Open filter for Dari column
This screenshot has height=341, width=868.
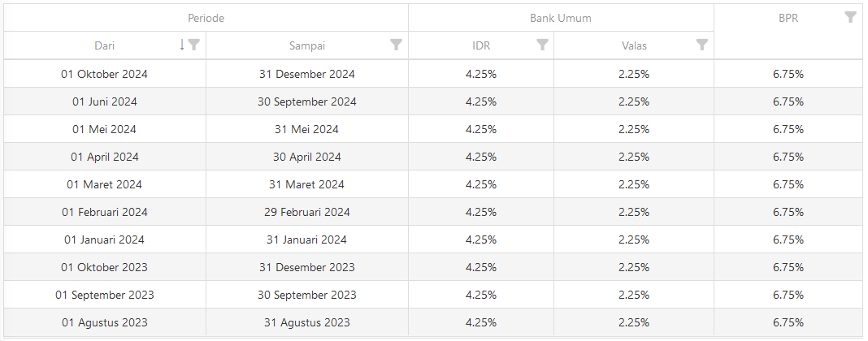(193, 45)
